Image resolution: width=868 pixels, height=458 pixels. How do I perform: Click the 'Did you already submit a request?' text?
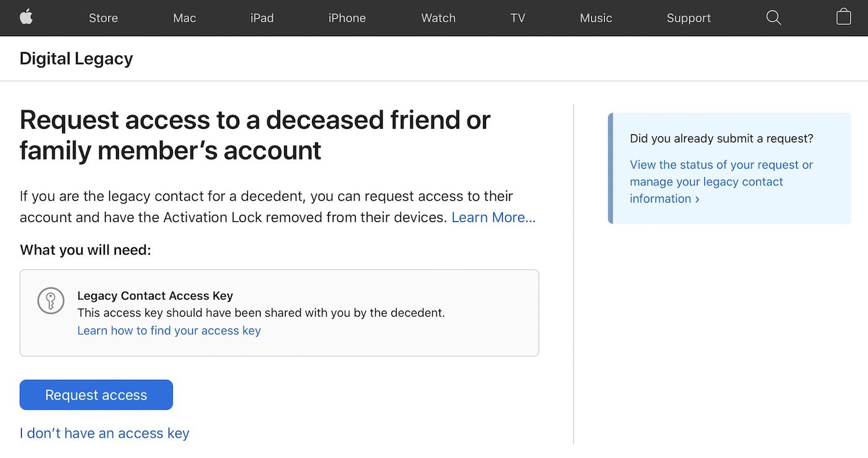[721, 138]
